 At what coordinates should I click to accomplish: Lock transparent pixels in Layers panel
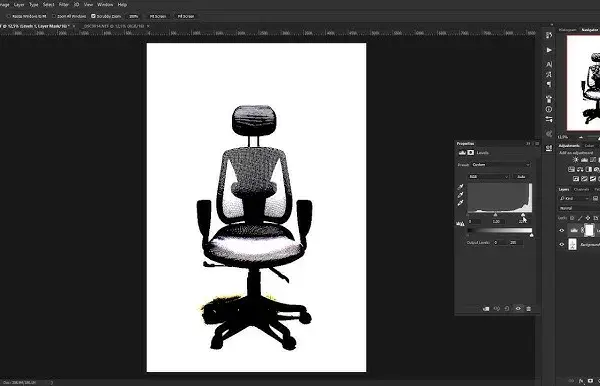(x=572, y=218)
